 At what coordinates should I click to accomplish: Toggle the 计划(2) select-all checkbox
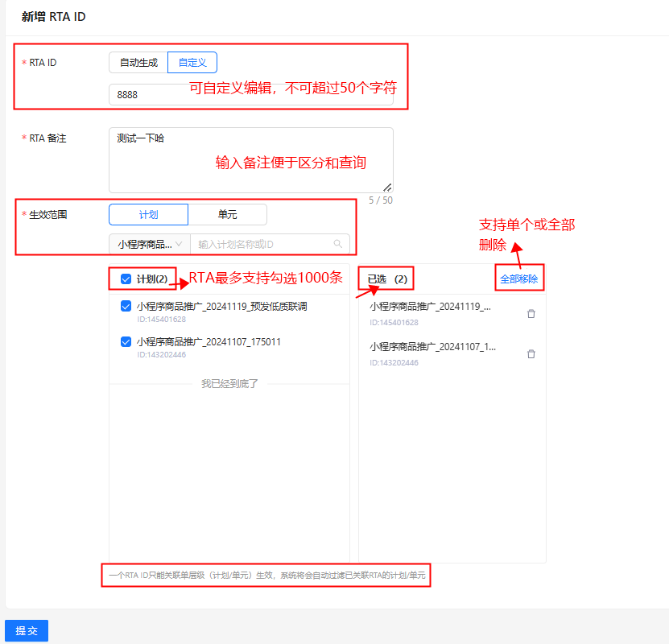126,279
